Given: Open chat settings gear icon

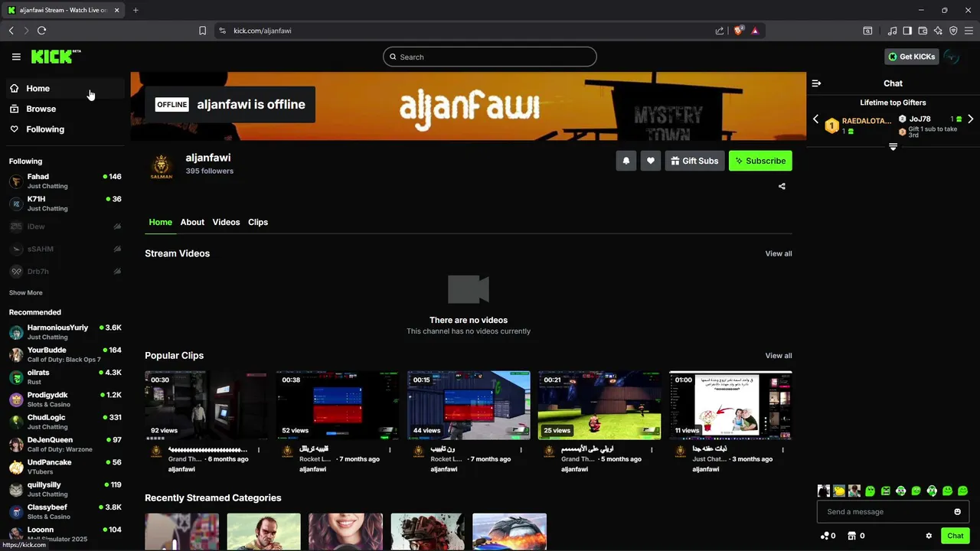Looking at the screenshot, I should click(929, 536).
